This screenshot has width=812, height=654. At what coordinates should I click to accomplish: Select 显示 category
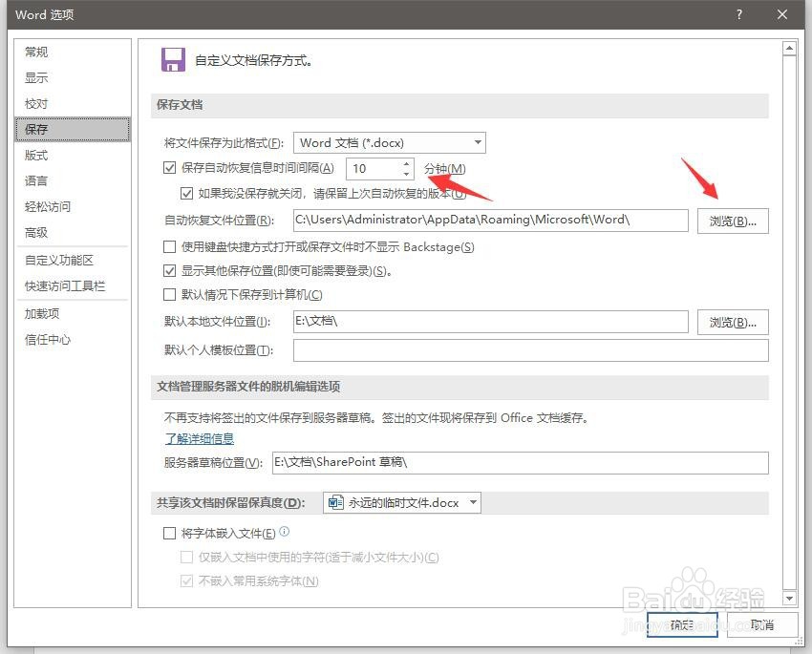click(x=73, y=77)
